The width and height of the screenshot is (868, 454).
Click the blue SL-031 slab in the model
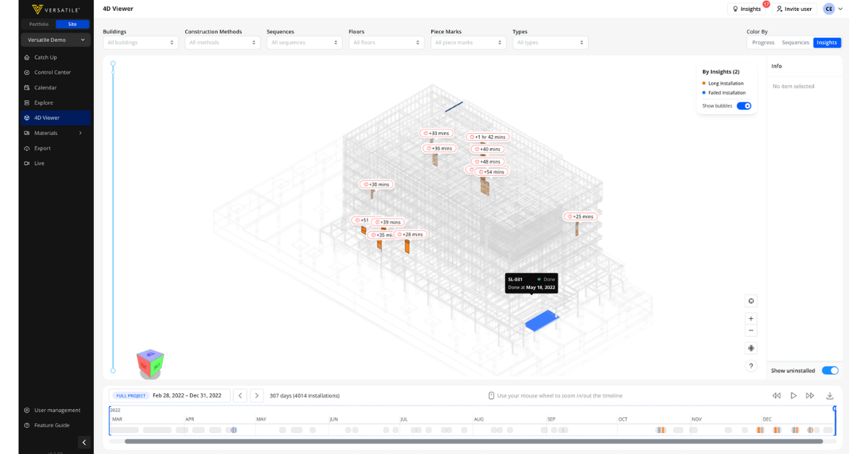pos(541,320)
